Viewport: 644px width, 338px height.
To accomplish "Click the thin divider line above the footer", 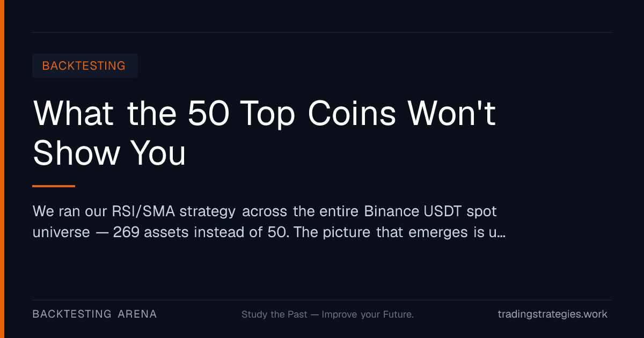I will point(322,300).
